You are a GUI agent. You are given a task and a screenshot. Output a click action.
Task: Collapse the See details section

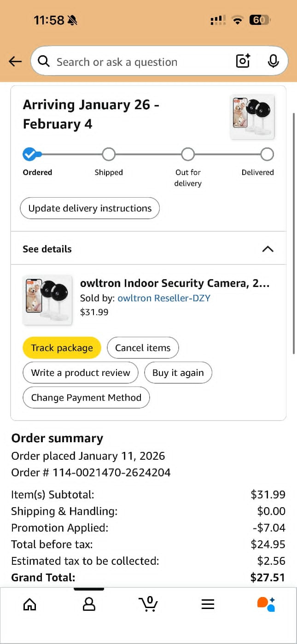point(268,249)
